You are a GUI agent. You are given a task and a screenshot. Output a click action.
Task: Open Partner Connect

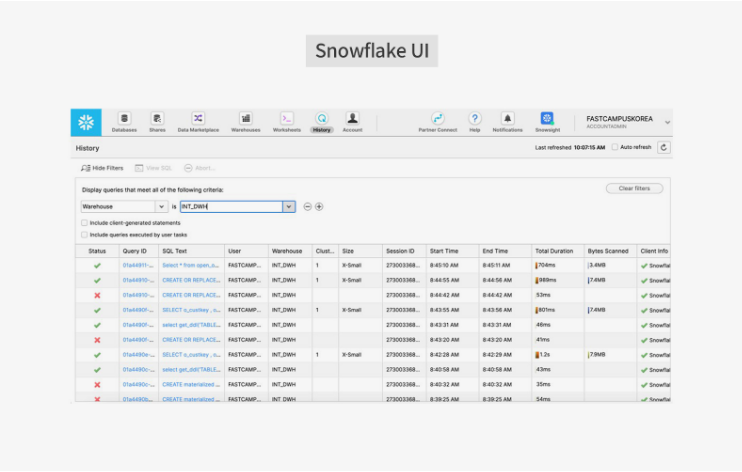click(438, 122)
